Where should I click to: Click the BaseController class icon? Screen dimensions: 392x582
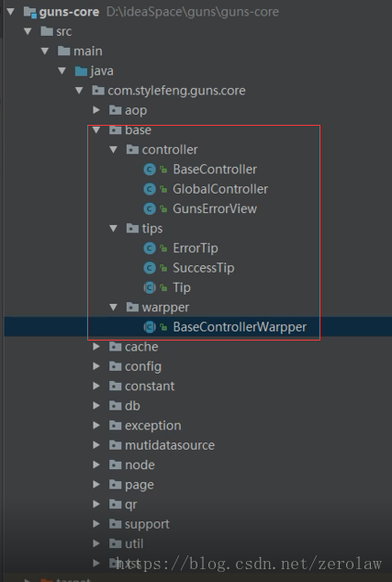click(x=150, y=170)
